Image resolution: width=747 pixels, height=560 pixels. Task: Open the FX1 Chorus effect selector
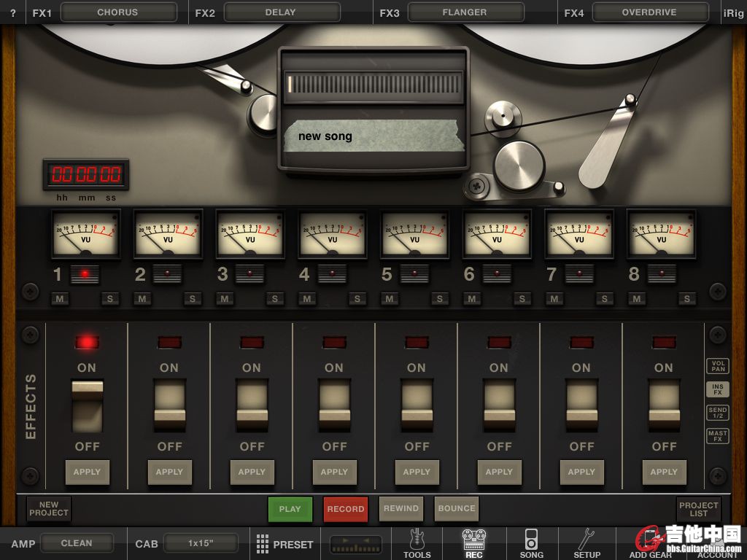pos(119,12)
